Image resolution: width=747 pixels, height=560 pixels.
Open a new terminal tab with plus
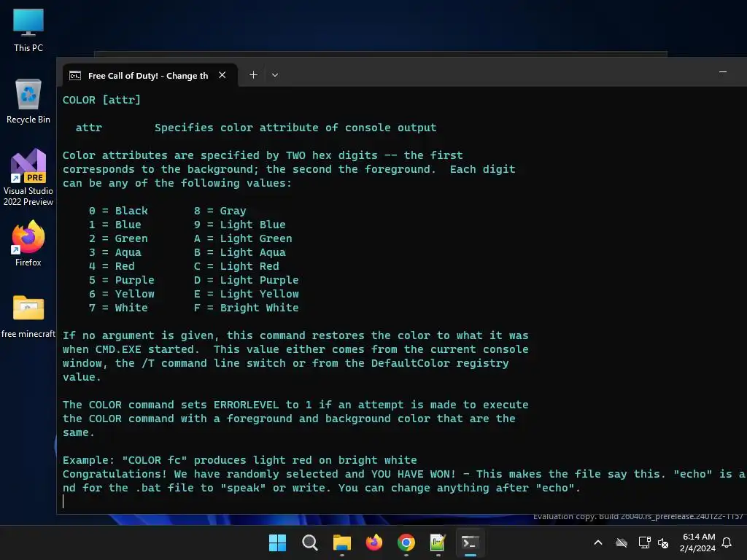click(253, 75)
